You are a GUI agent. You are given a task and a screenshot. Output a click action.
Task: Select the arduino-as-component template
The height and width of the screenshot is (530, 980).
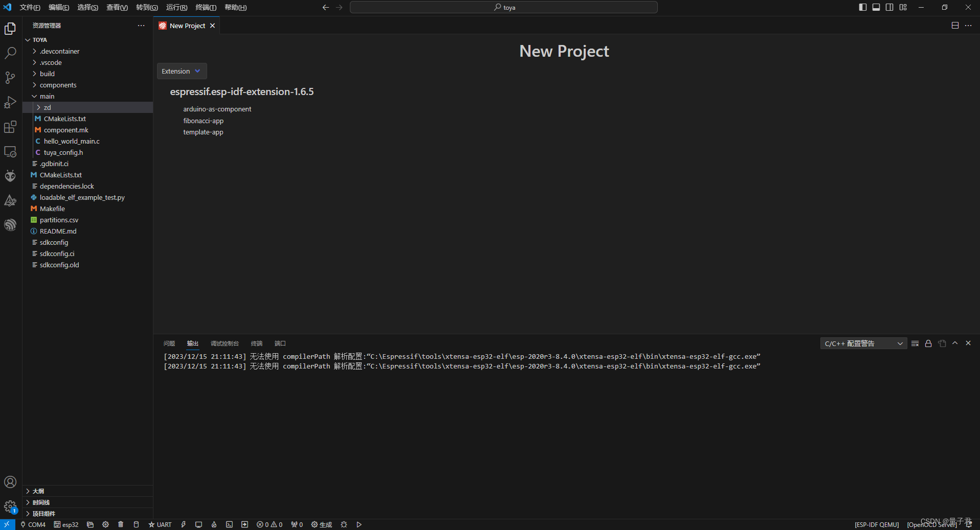coord(217,109)
